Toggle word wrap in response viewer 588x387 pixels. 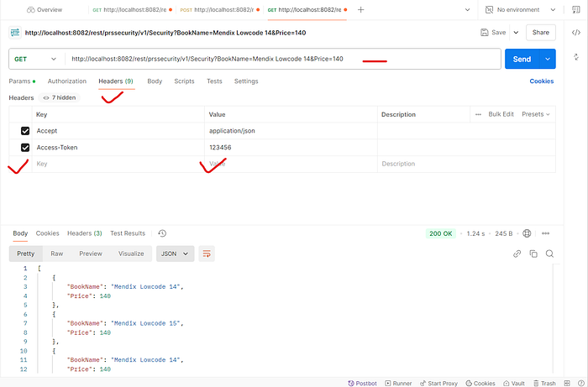(207, 254)
